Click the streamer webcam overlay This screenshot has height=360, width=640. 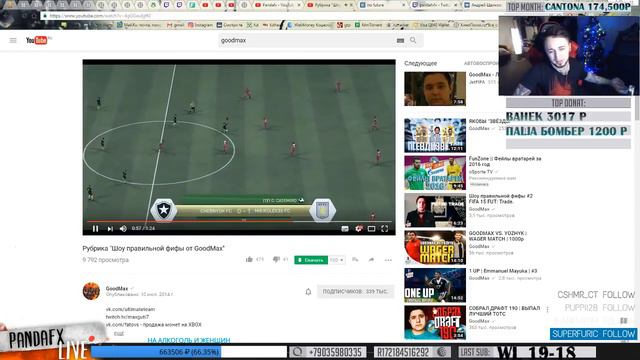568,56
